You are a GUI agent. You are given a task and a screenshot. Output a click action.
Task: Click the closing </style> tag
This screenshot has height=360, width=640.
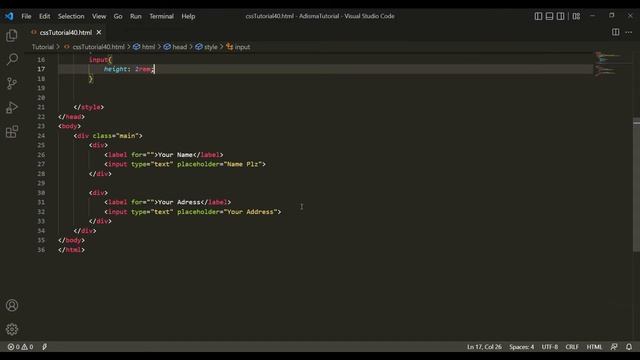89,107
